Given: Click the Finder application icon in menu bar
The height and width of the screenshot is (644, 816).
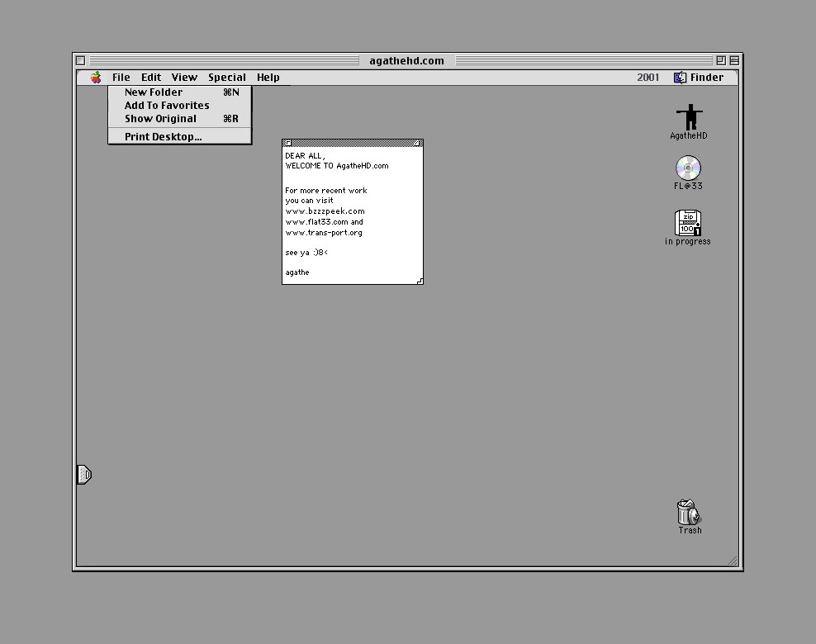Looking at the screenshot, I should [x=681, y=78].
